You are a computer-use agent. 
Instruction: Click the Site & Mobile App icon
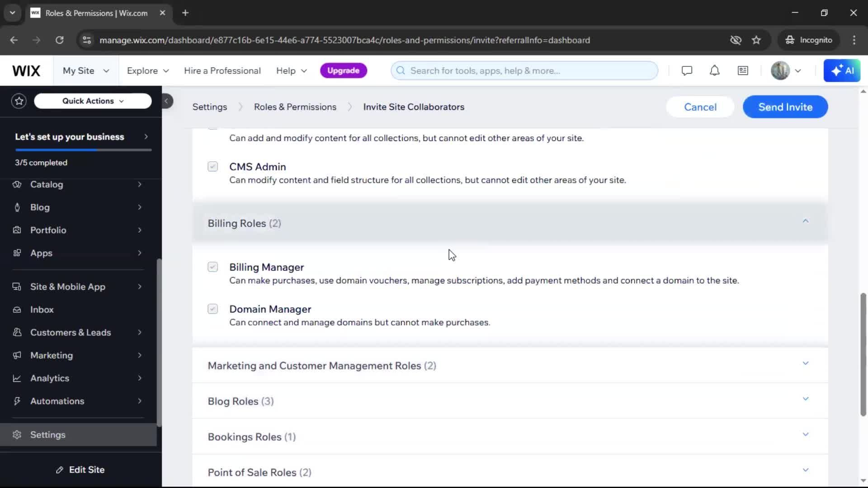(x=17, y=286)
